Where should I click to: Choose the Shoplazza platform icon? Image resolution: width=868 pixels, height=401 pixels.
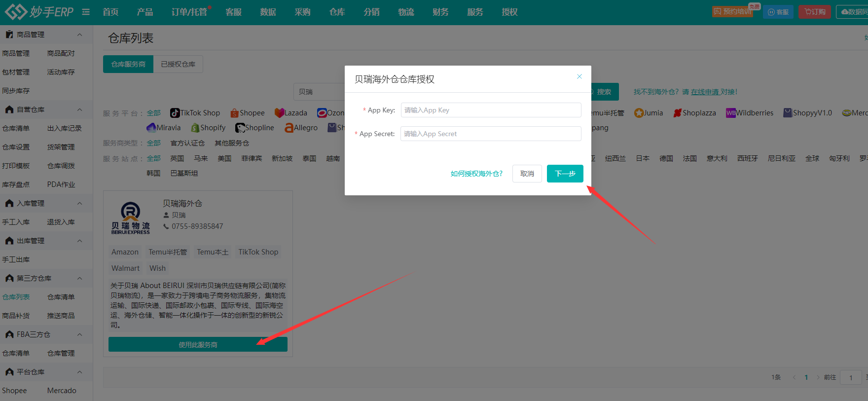pyautogui.click(x=678, y=113)
